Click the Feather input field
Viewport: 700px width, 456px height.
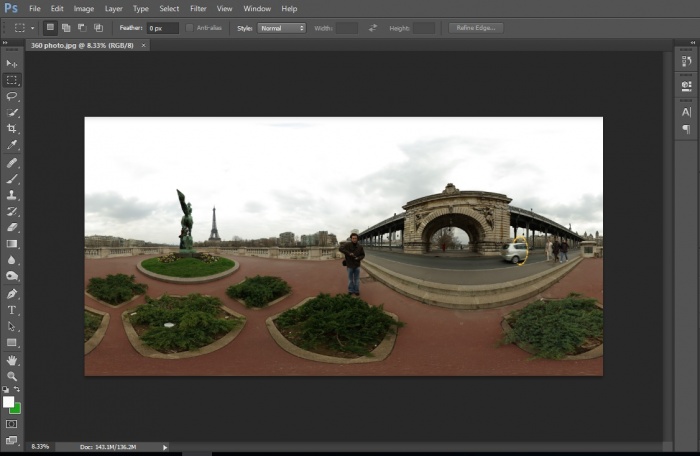(x=162, y=28)
